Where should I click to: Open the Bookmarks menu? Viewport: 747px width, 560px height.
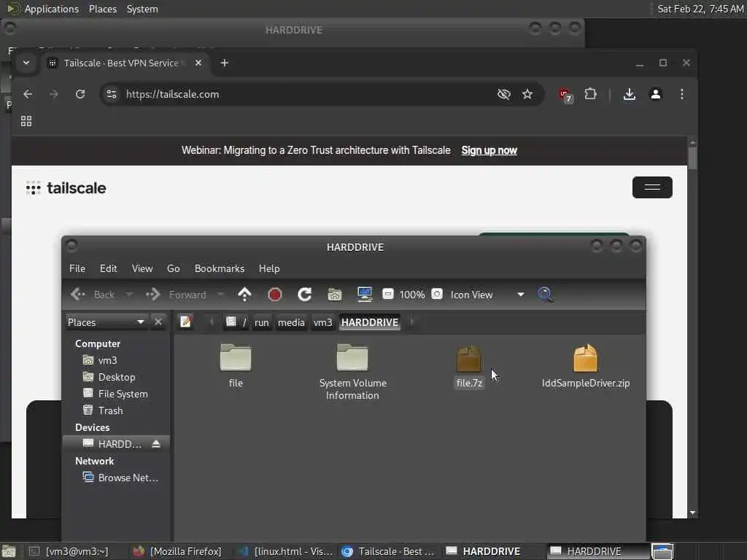click(x=219, y=268)
